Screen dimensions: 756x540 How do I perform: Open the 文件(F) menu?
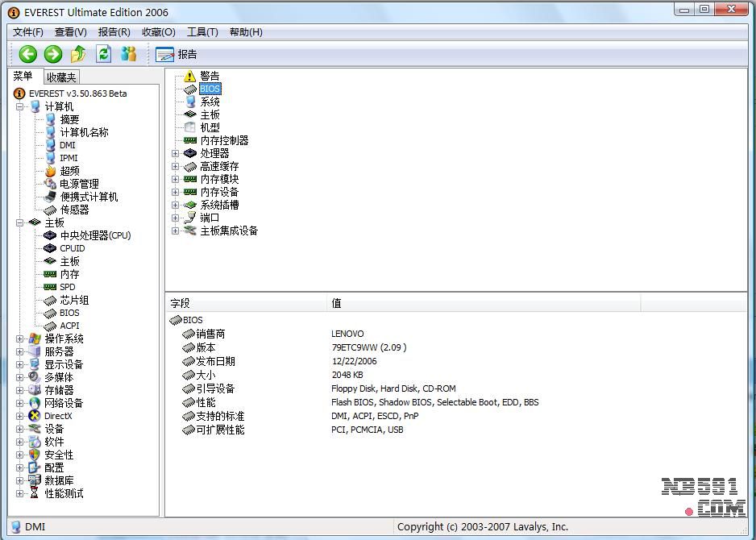point(28,32)
